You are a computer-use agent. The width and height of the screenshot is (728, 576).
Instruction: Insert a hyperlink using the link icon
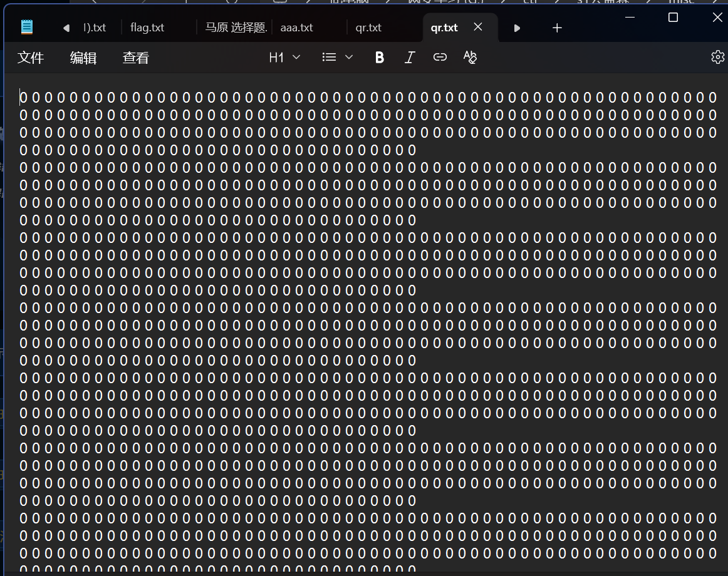pos(440,58)
